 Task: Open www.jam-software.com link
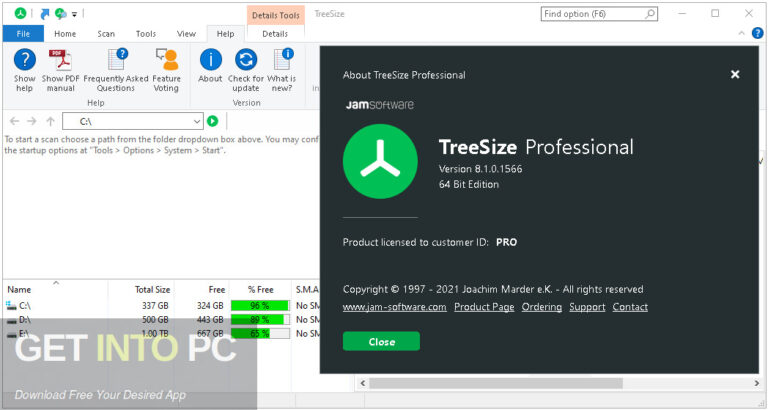(394, 307)
